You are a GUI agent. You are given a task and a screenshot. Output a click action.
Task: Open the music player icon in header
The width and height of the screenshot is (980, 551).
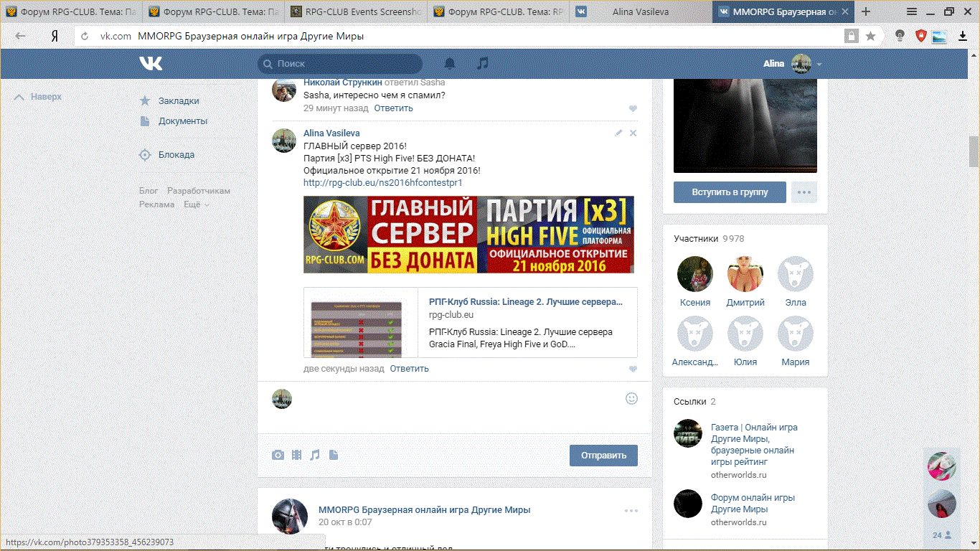click(483, 64)
